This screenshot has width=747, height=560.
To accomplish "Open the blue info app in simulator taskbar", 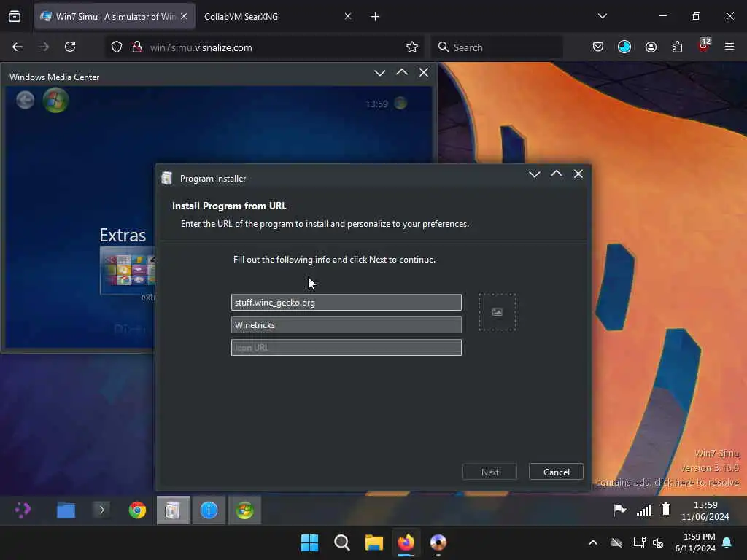I will (x=209, y=510).
